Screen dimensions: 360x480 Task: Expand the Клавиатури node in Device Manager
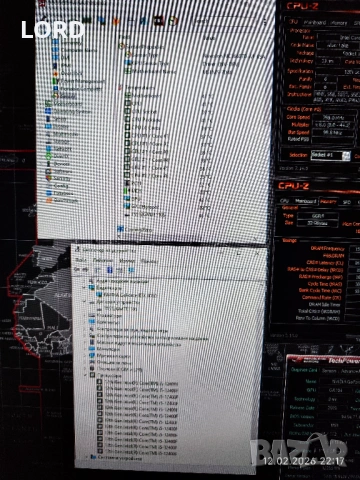[85, 315]
